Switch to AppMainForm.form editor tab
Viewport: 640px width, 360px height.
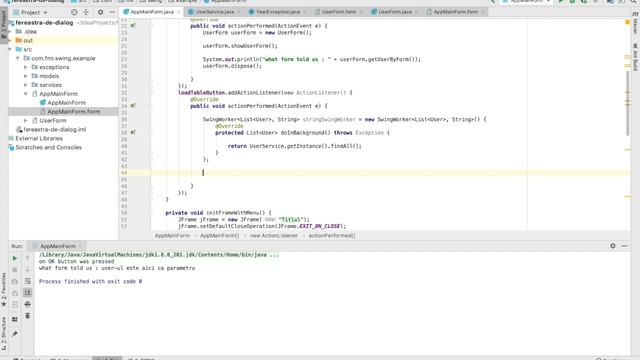point(455,12)
